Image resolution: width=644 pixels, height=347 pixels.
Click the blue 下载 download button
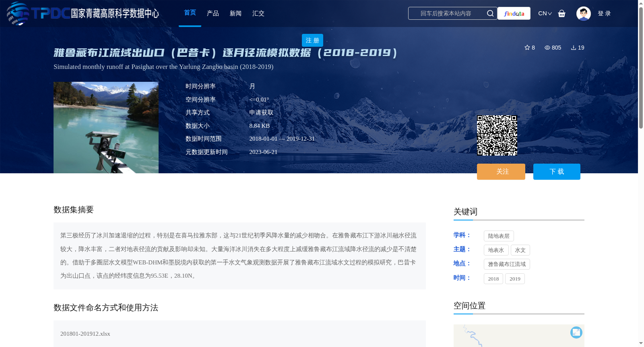557,172
